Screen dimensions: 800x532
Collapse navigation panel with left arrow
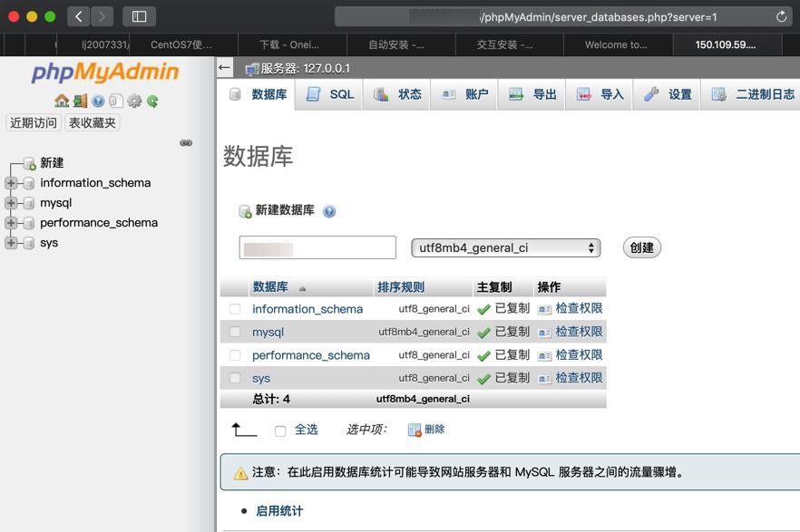point(224,68)
